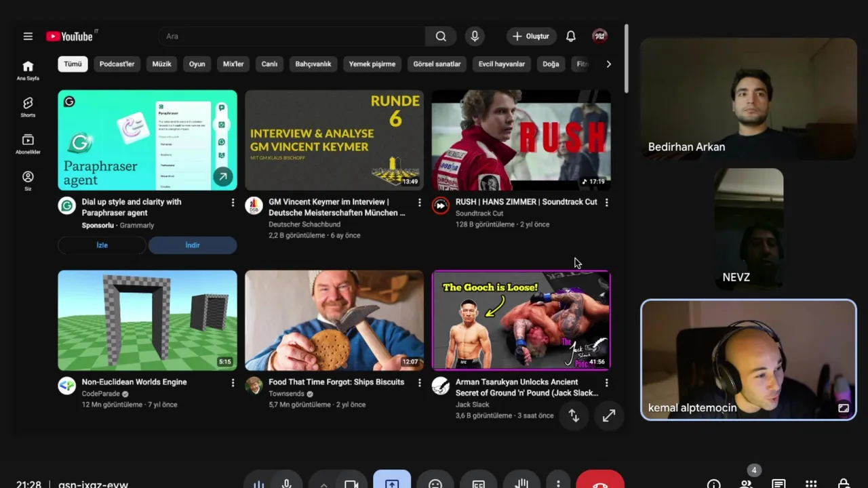The width and height of the screenshot is (868, 488).
Task: Open Shorts from the sidebar
Action: point(28,107)
